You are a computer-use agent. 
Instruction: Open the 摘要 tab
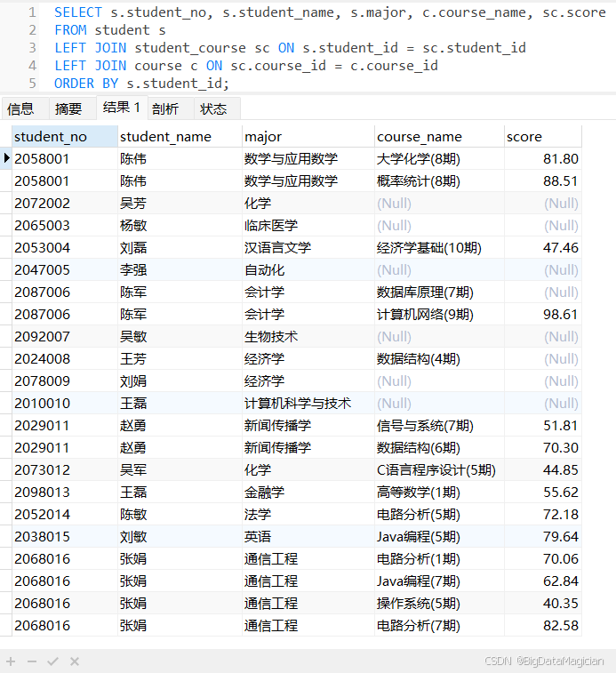[68, 109]
